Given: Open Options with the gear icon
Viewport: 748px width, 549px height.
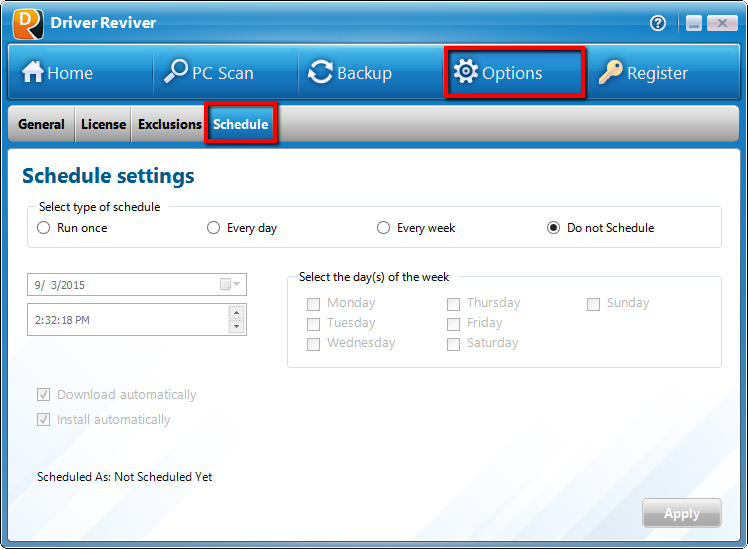Looking at the screenshot, I should (466, 72).
